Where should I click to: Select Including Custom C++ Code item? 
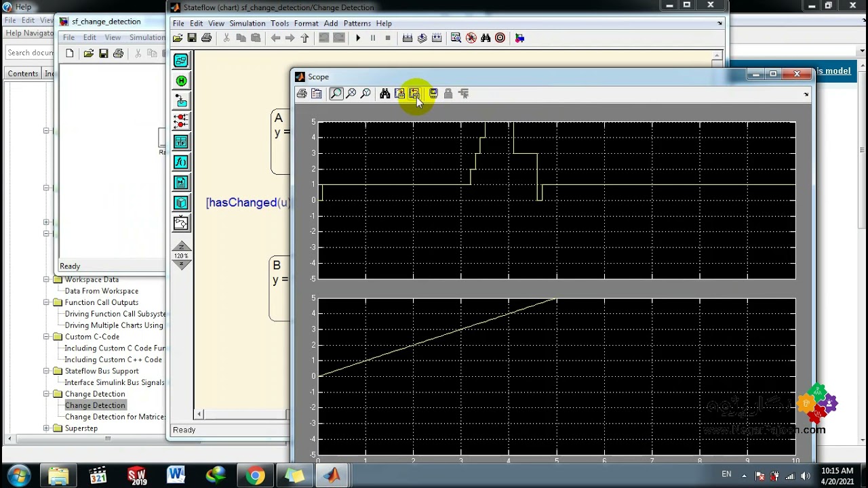pos(113,359)
